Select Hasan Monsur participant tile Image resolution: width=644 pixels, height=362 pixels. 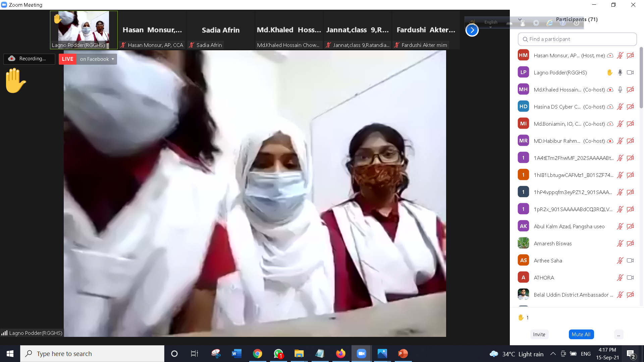point(152,30)
